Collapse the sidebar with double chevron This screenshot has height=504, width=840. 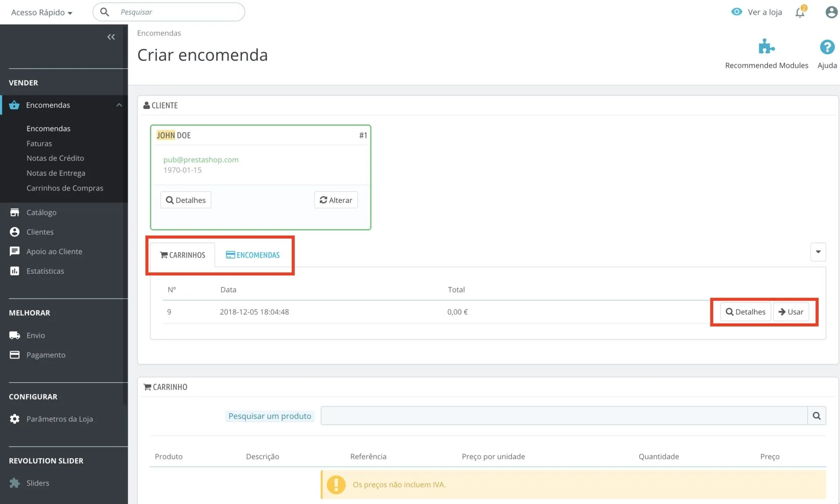point(111,37)
